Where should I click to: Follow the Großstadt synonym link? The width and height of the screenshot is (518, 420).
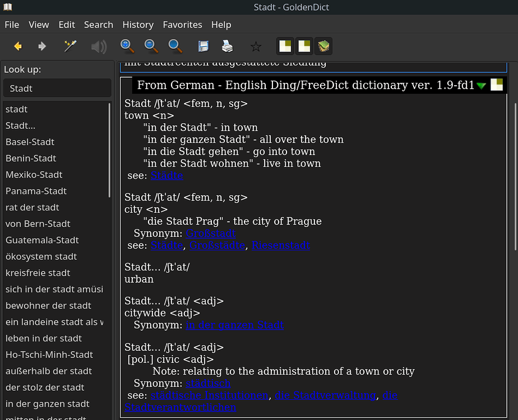(x=210, y=233)
